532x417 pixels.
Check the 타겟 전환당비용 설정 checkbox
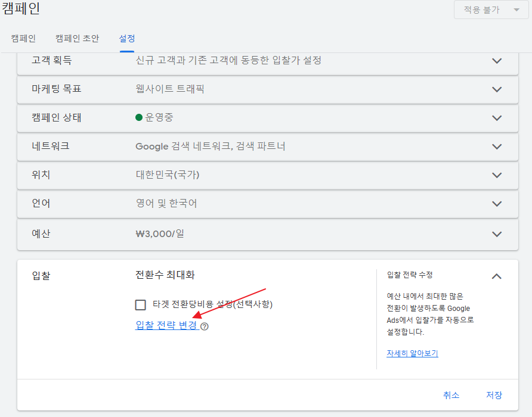tap(141, 304)
